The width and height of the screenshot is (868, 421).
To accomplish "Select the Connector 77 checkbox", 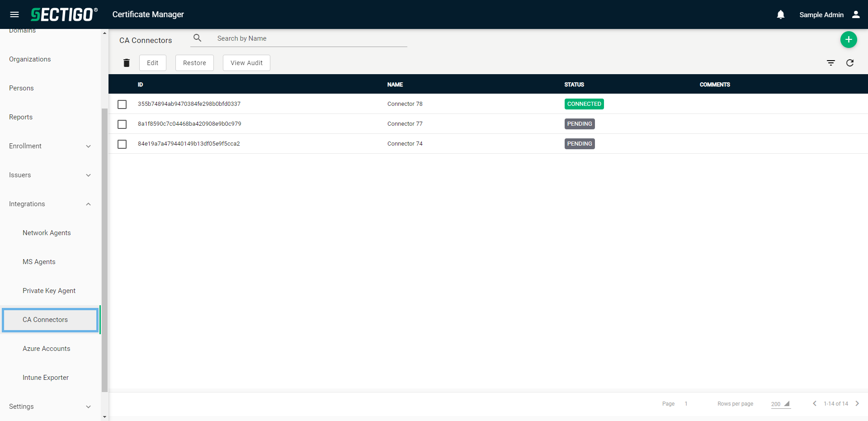I will [x=122, y=124].
